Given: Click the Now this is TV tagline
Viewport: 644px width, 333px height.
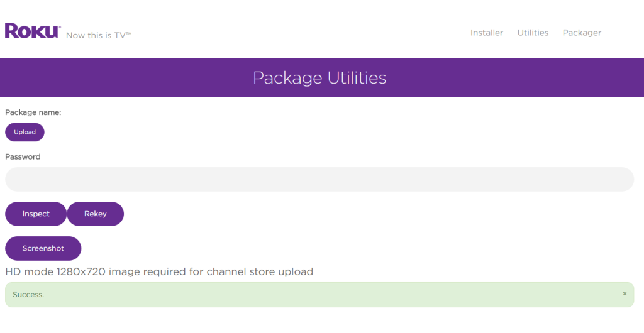Looking at the screenshot, I should 99,35.
